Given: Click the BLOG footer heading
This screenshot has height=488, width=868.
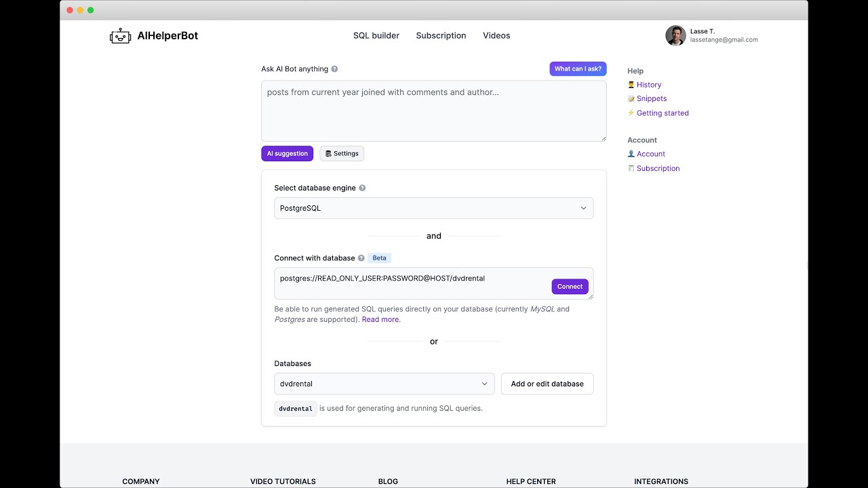Looking at the screenshot, I should coord(388,482).
